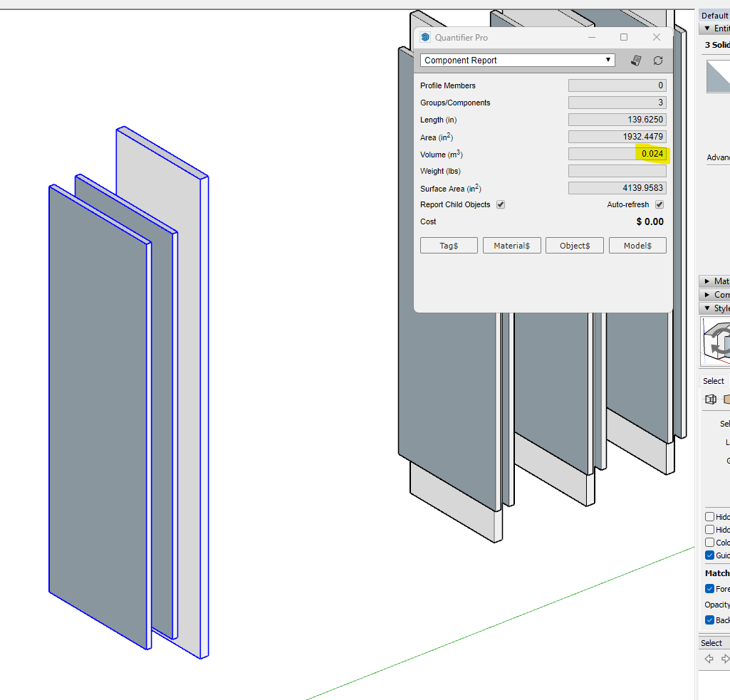This screenshot has width=730, height=700.
Task: Click the Quantifier Pro logo icon
Action: pos(425,37)
